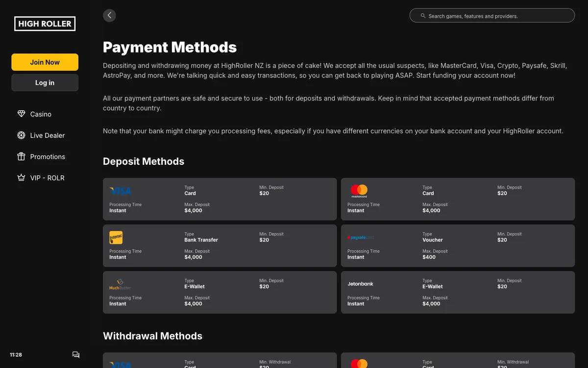Click the Mastercard logo in Deposit Methods
The height and width of the screenshot is (368, 588).
pyautogui.click(x=359, y=191)
